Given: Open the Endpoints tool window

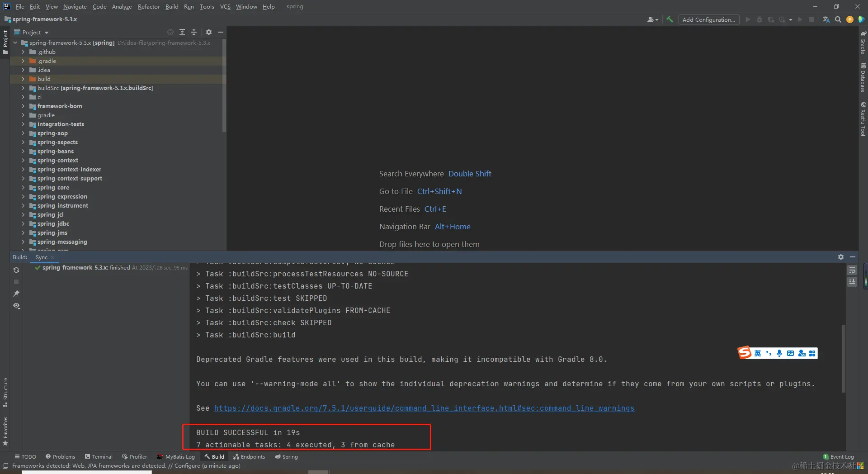Looking at the screenshot, I should coord(249,456).
